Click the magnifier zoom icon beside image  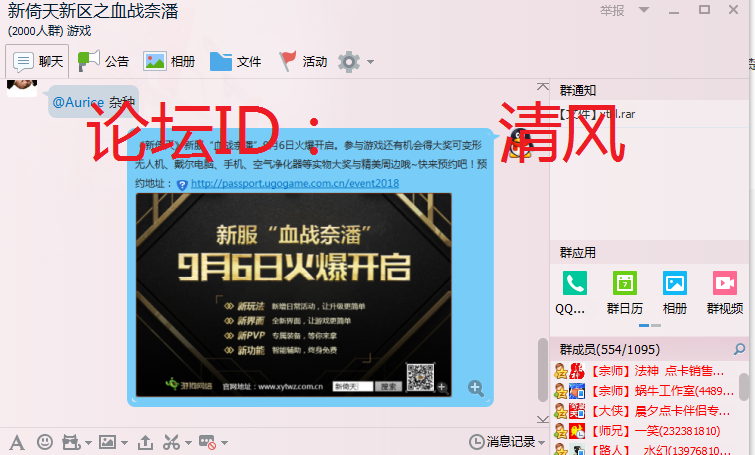476,388
